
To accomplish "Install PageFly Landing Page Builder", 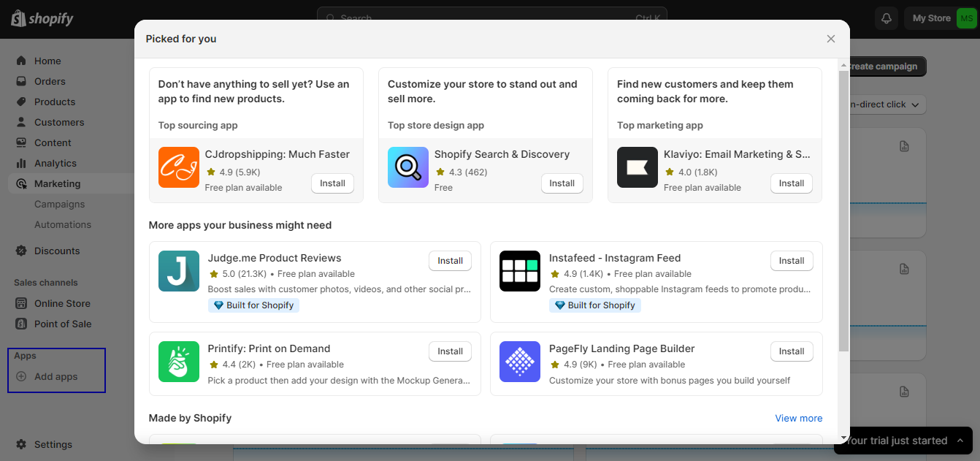I will 792,351.
